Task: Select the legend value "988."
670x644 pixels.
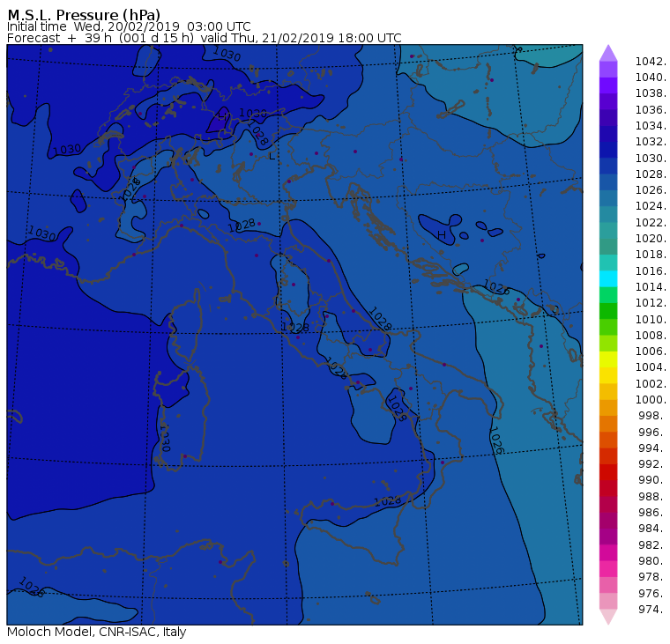Action: tap(652, 496)
